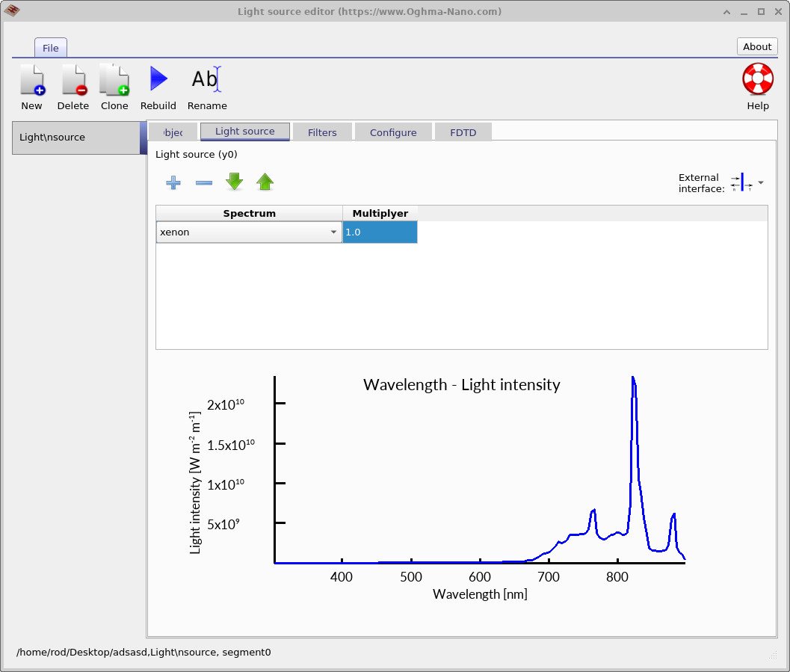
Task: Move the spectrum row down with the green arrow
Action: coord(234,182)
